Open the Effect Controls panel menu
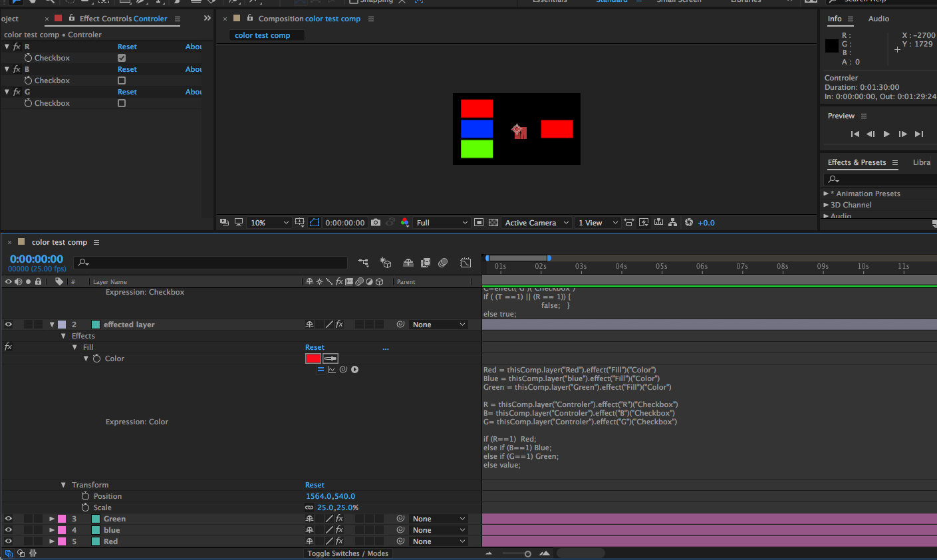937x560 pixels. 178,19
